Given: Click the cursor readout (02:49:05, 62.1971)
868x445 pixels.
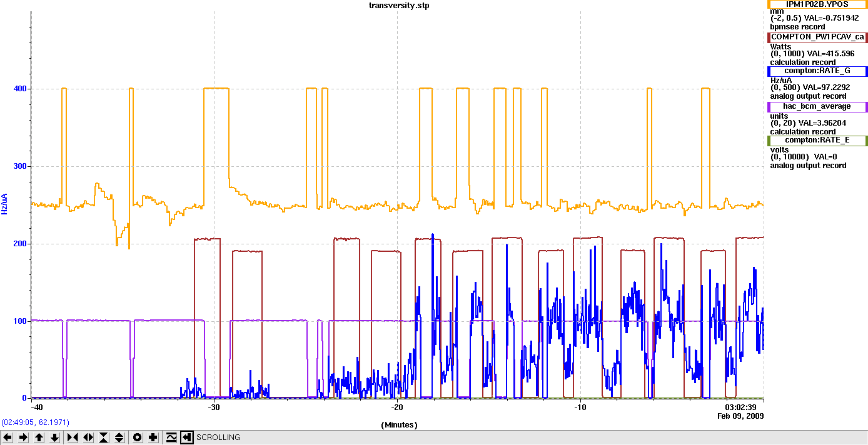Looking at the screenshot, I should (x=35, y=422).
